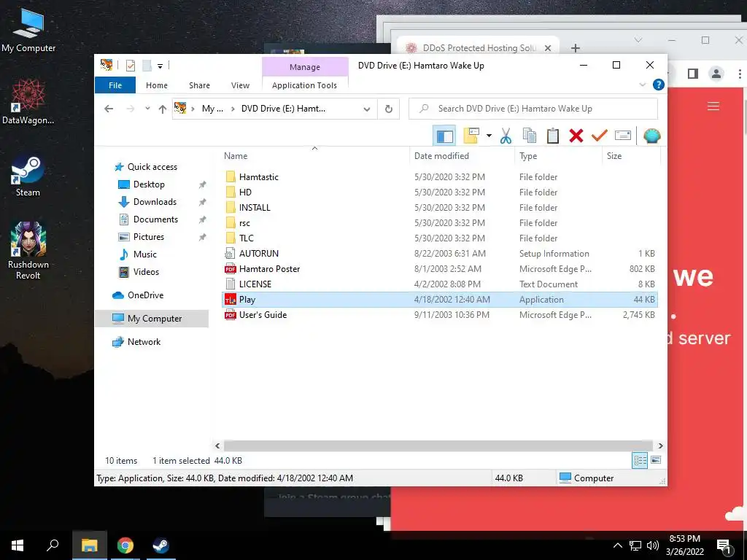Click the scroll right arrow of file list
747x560 pixels.
point(660,446)
